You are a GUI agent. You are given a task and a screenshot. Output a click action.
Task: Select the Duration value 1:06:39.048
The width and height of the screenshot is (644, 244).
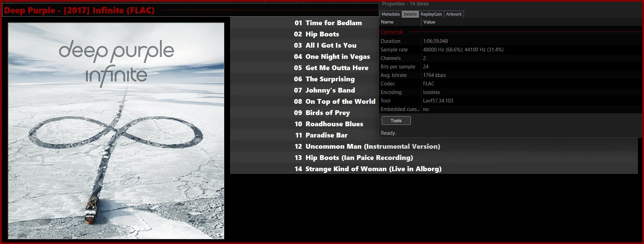[435, 41]
